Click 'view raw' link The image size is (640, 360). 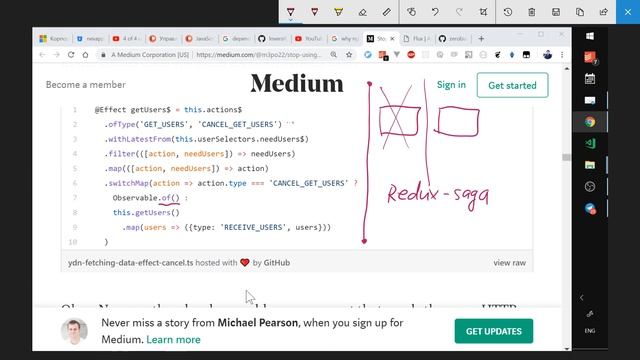[x=509, y=263]
